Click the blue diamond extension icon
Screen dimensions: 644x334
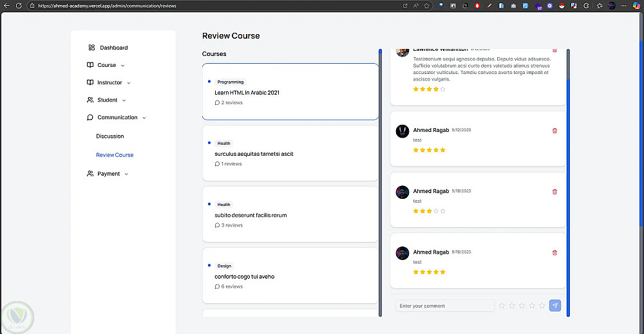pos(441,6)
